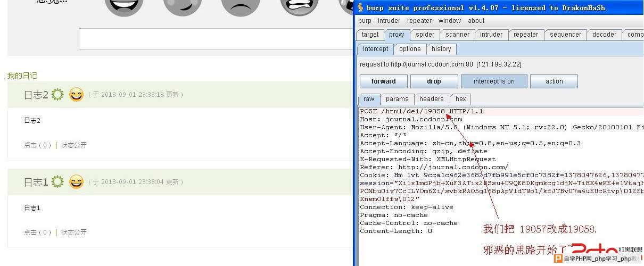
Task: Open the window menu
Action: (450, 21)
